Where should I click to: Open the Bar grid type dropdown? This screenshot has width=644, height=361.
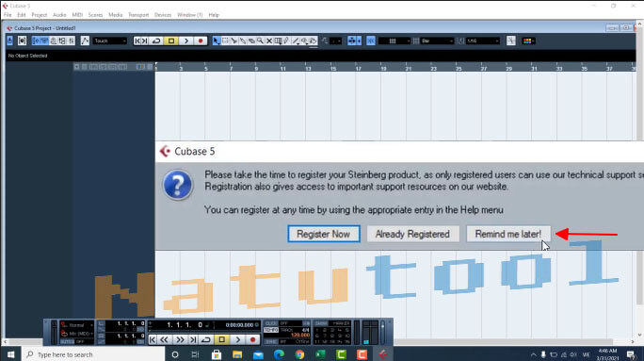[x=437, y=41]
